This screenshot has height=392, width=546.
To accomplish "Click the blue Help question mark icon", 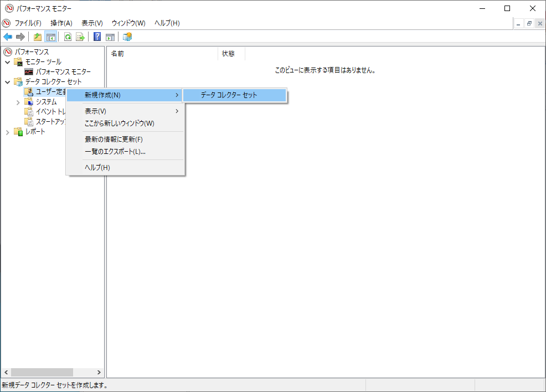I will click(x=97, y=37).
